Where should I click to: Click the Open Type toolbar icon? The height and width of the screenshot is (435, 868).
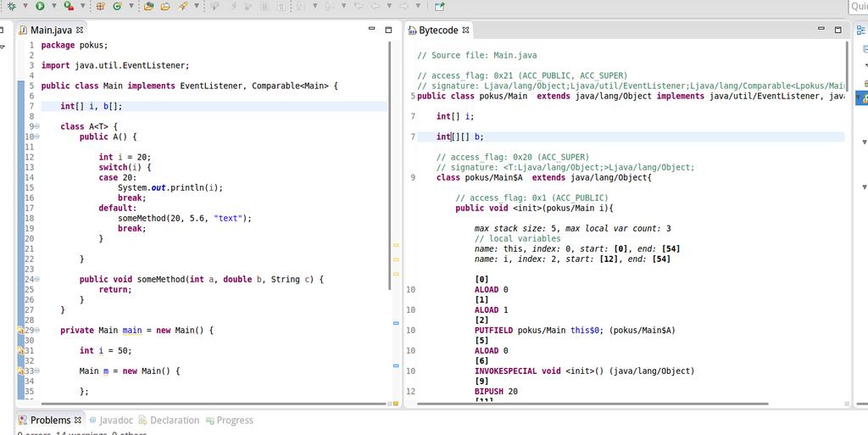148,6
